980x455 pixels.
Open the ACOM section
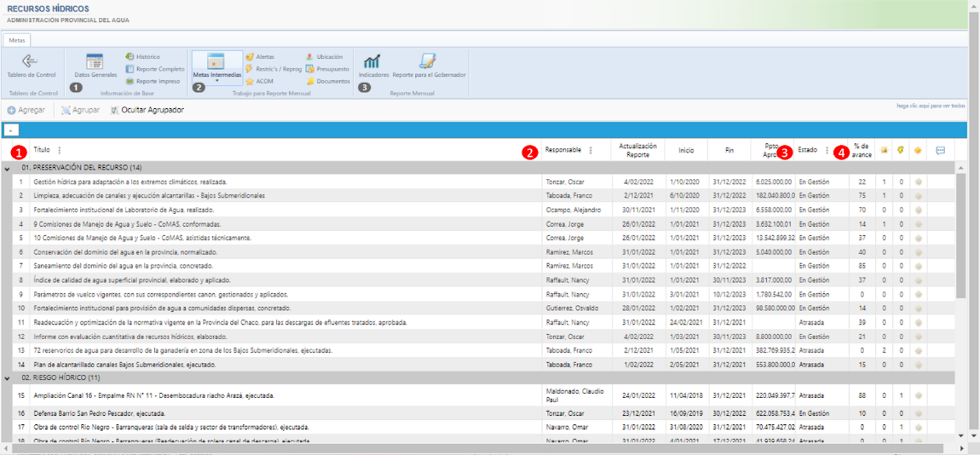(x=260, y=81)
